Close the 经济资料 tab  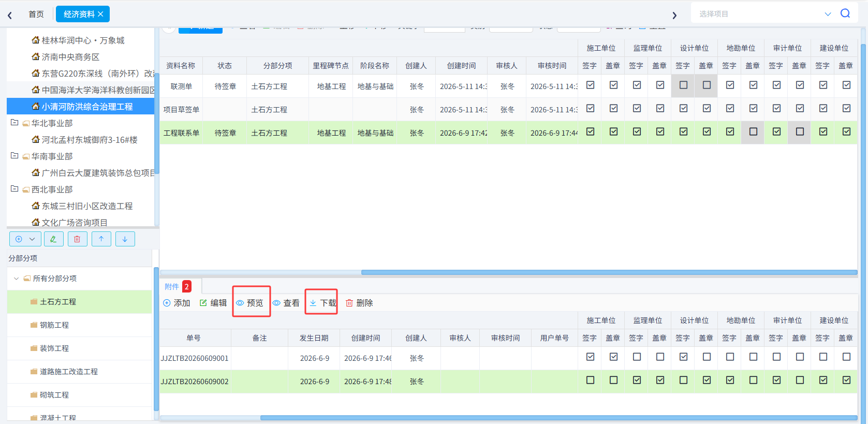click(100, 14)
